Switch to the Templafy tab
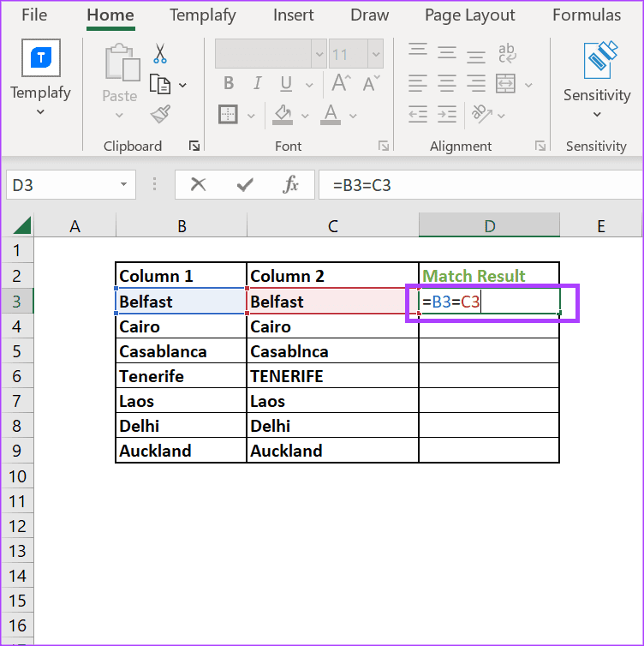The height and width of the screenshot is (646, 644). (x=203, y=15)
